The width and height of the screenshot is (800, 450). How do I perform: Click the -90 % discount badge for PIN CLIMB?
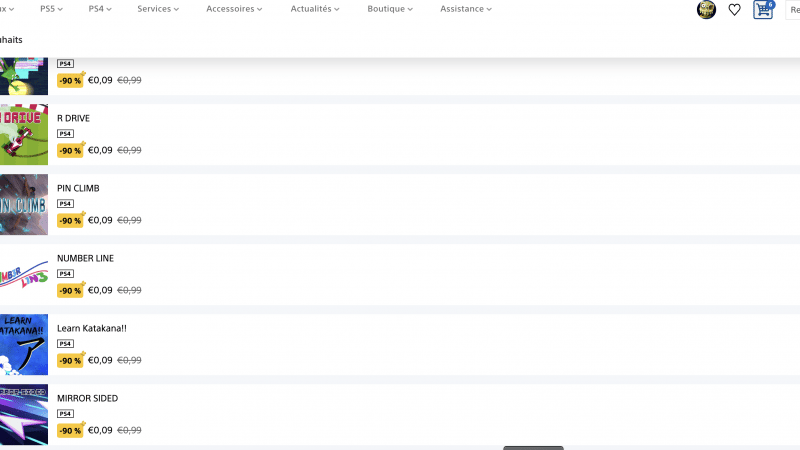pos(70,220)
